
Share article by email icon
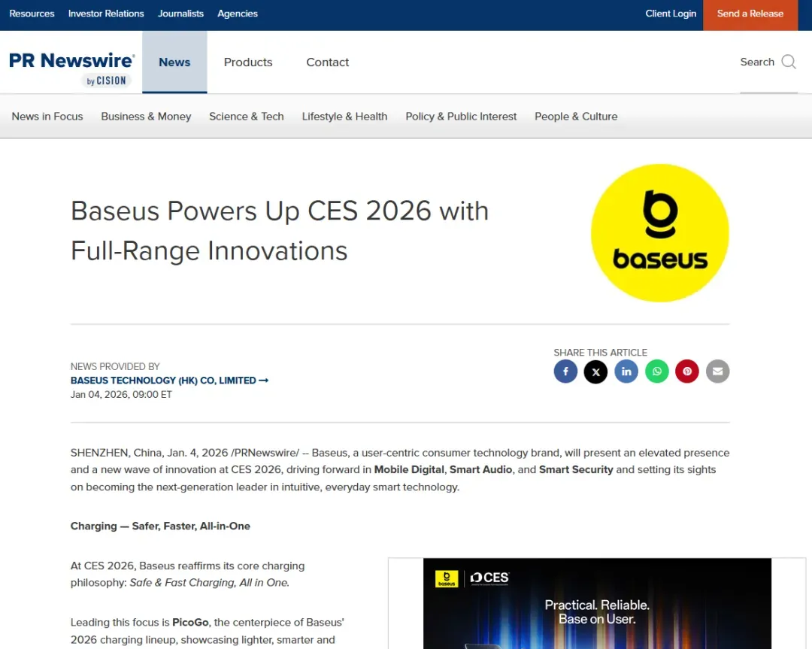pyautogui.click(x=717, y=372)
